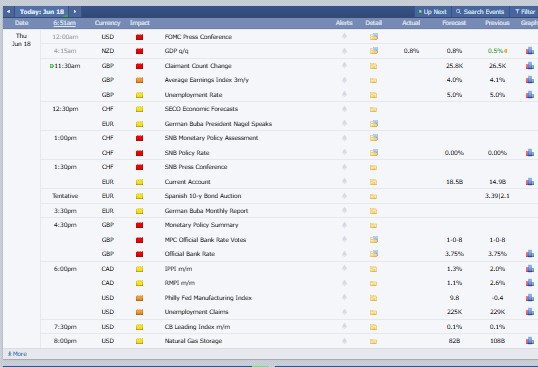This screenshot has height=367, width=538.
Task: Select MPC Official Bank Rate Votes event
Action: pyautogui.click(x=205, y=240)
